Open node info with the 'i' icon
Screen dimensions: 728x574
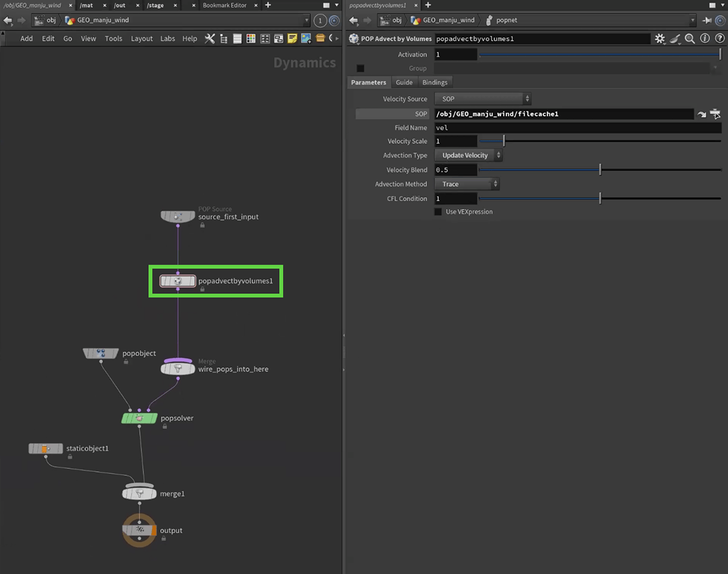(x=704, y=39)
